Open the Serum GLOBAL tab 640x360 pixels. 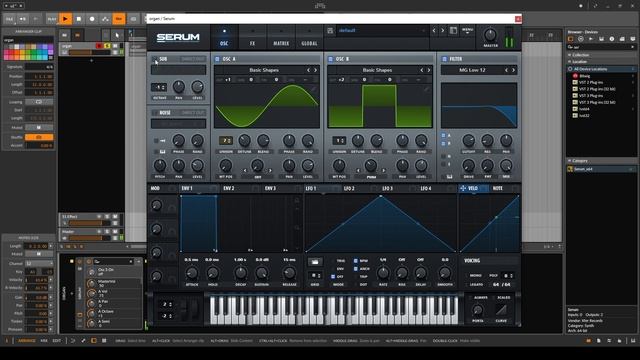coord(309,37)
